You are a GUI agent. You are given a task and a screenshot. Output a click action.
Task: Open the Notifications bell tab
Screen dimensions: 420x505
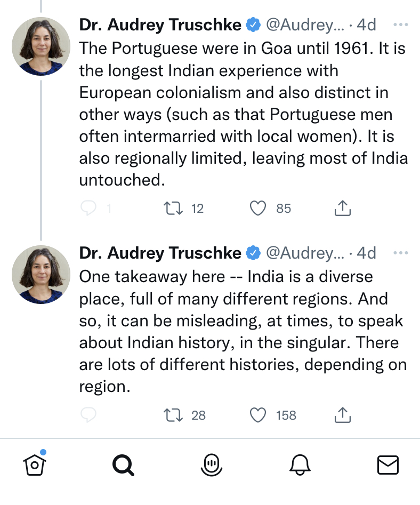(300, 466)
